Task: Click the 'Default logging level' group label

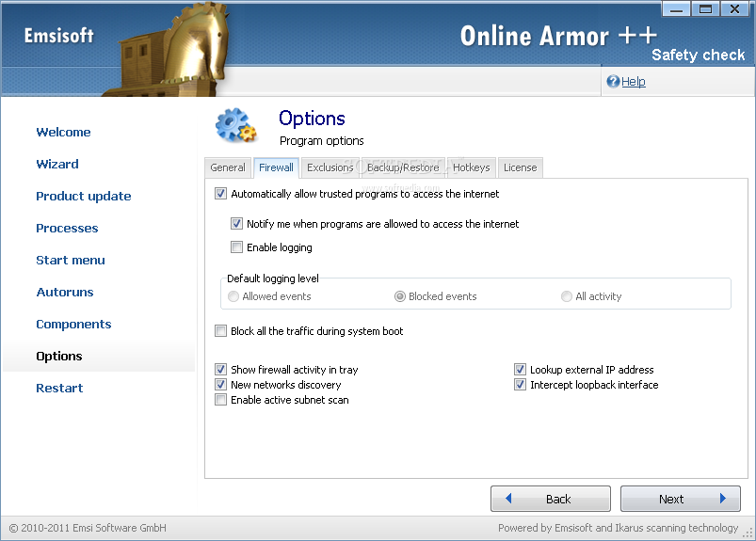Action: tap(273, 278)
